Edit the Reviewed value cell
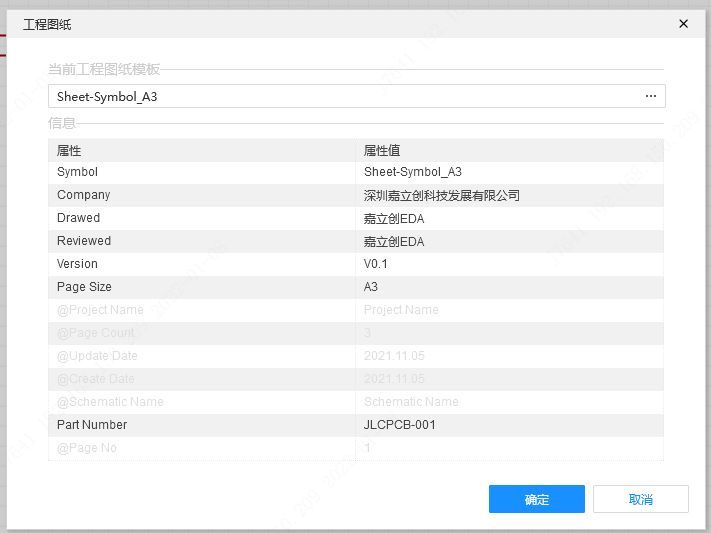711x533 pixels. tap(508, 241)
